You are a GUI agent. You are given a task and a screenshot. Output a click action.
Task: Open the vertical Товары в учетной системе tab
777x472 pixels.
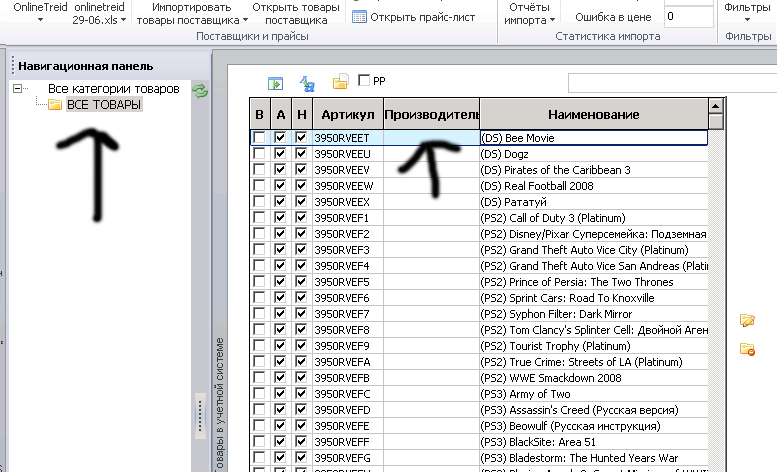(x=220, y=404)
